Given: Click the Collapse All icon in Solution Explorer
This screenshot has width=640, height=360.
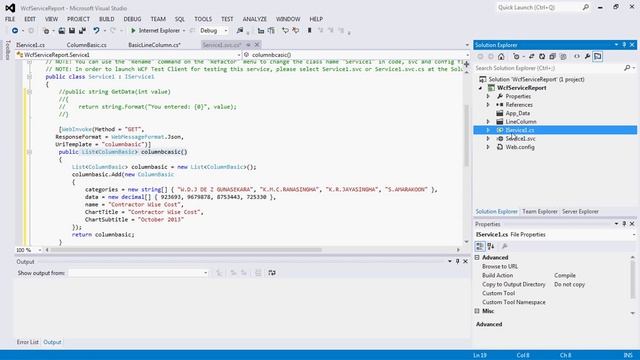Looking at the screenshot, I should 552,57.
